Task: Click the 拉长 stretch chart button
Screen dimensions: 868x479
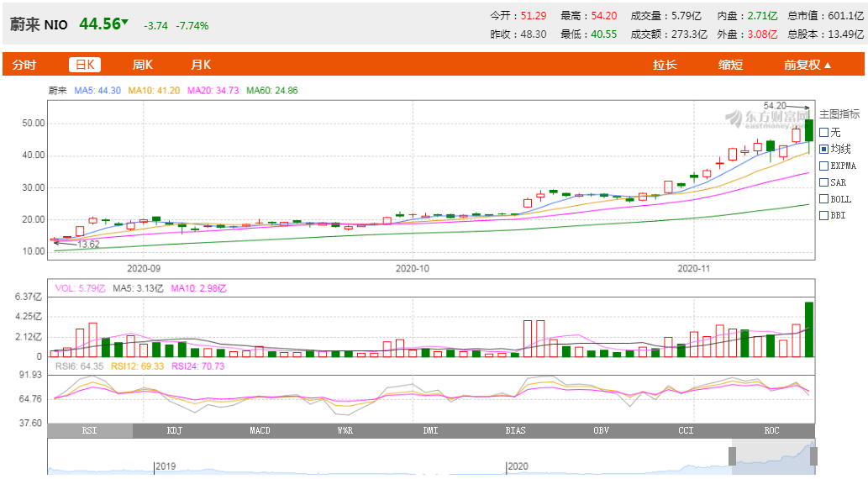Action: (x=665, y=65)
